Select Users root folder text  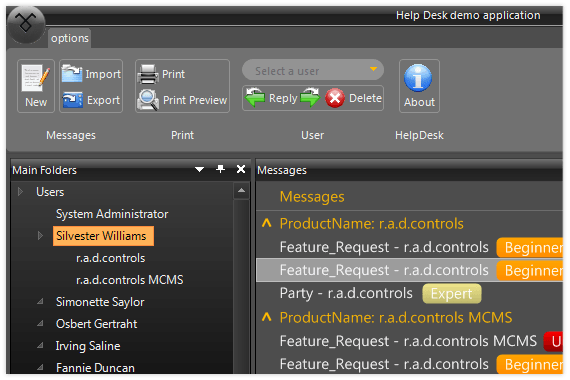pos(50,192)
